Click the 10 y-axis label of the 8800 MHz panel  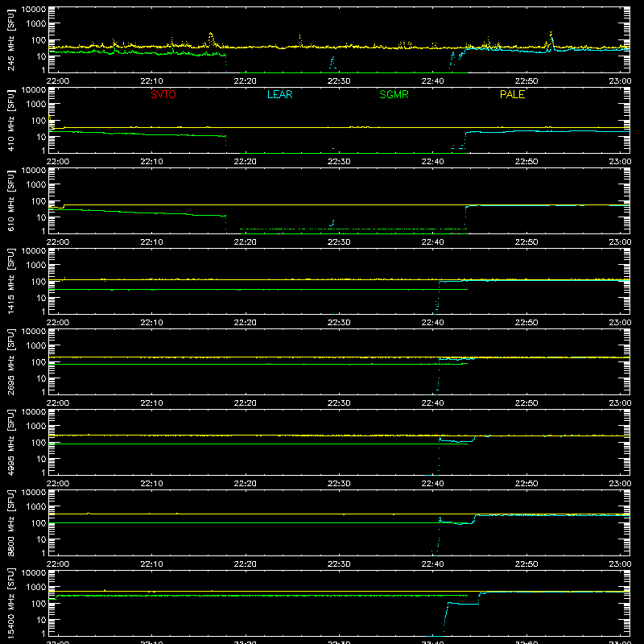(x=41, y=539)
